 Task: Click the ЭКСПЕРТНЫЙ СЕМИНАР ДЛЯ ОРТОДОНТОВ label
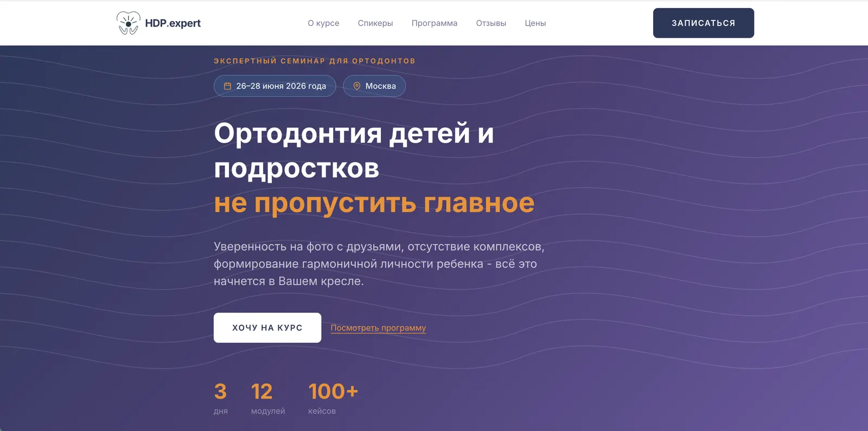click(x=315, y=61)
